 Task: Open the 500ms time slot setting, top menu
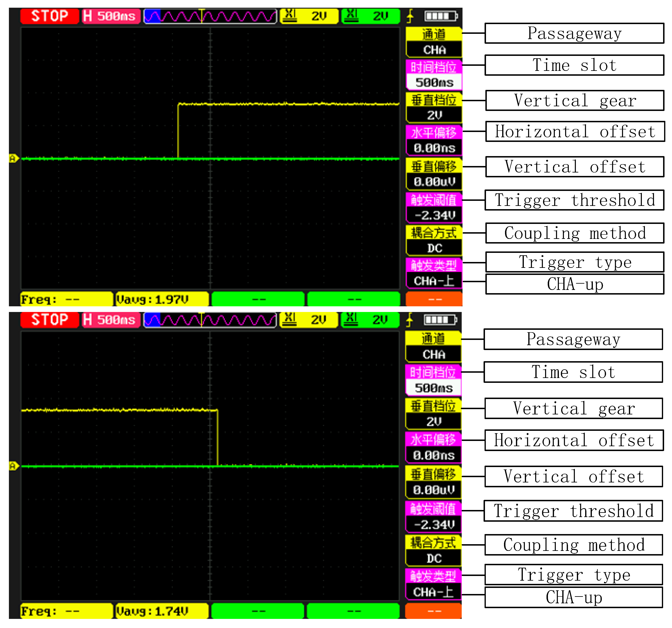point(434,82)
